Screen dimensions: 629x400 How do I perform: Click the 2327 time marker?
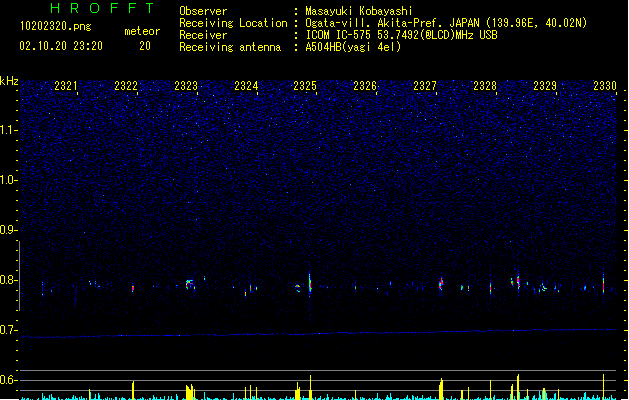(x=425, y=86)
